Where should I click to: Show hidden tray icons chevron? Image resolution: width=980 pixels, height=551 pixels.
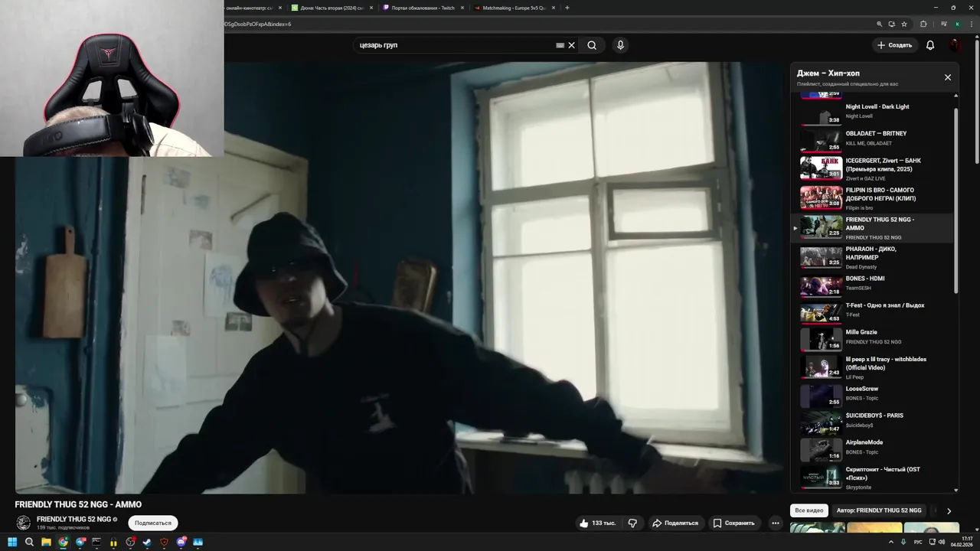(x=892, y=543)
